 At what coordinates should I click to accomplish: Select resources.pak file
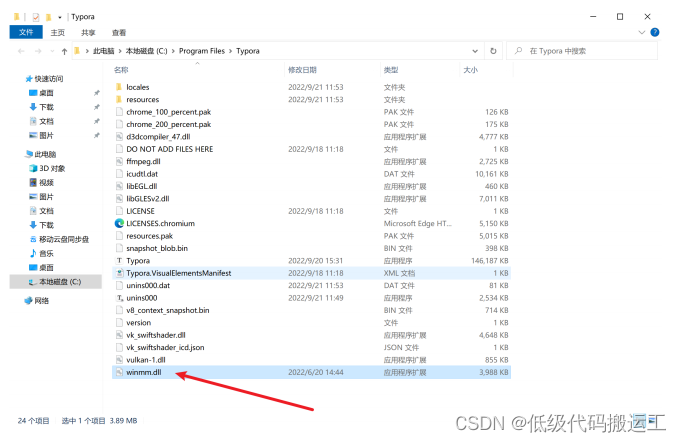click(x=149, y=236)
